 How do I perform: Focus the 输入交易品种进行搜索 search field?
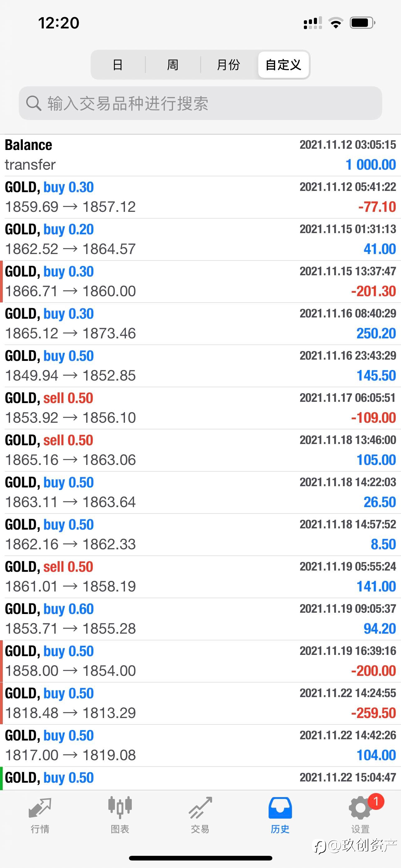[x=200, y=103]
